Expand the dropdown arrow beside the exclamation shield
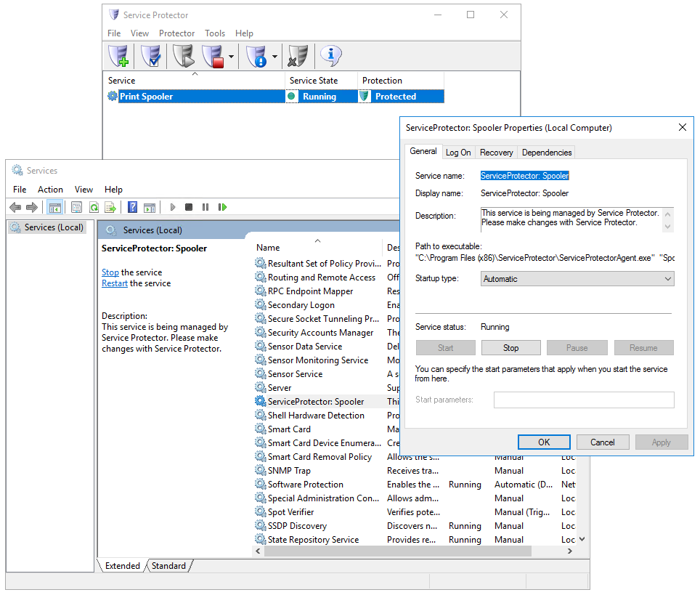The image size is (700, 595). coord(274,57)
